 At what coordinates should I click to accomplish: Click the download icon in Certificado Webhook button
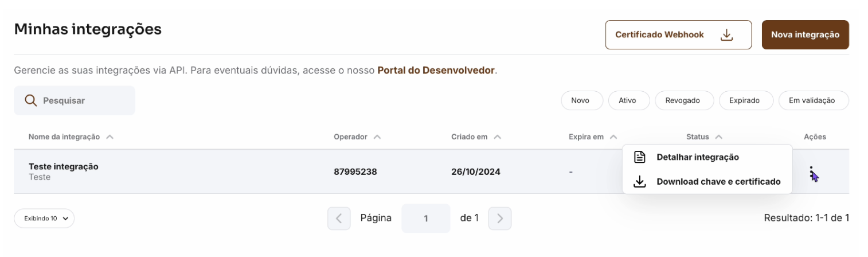726,35
